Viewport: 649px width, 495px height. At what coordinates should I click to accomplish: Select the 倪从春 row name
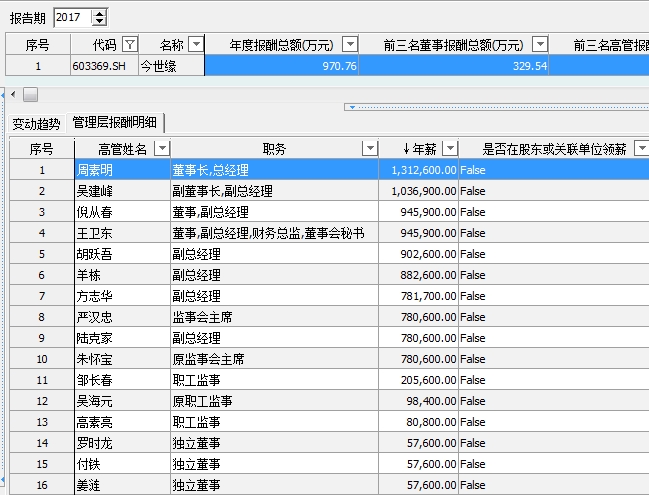(123, 212)
